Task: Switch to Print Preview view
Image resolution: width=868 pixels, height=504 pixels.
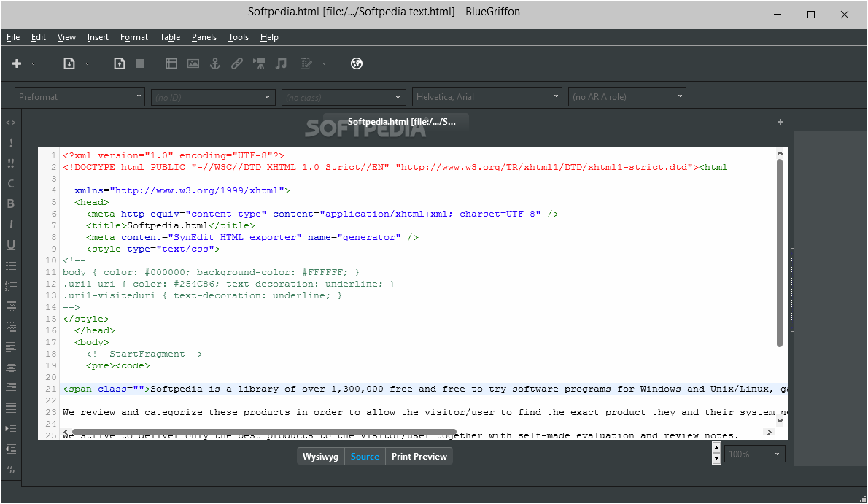Action: click(x=419, y=457)
